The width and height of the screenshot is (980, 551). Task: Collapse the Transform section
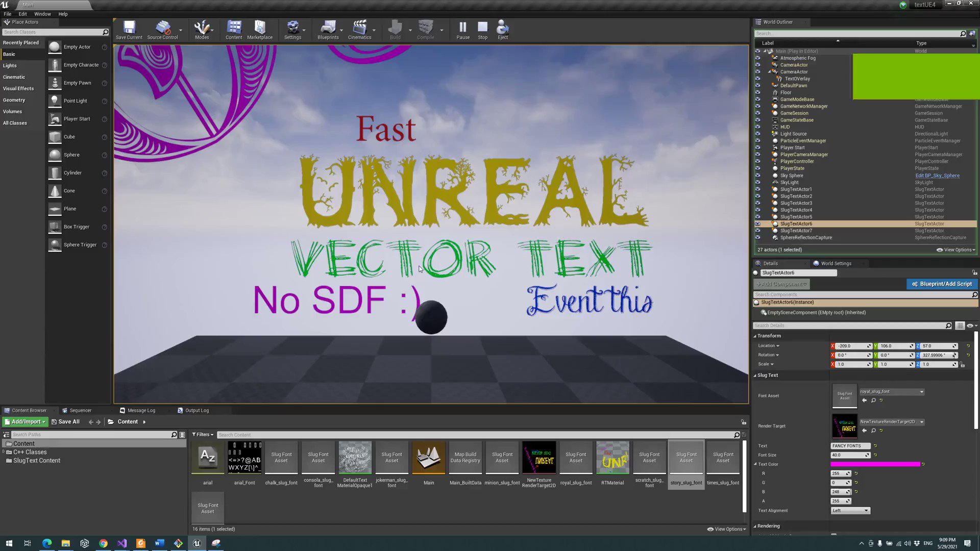click(x=755, y=336)
